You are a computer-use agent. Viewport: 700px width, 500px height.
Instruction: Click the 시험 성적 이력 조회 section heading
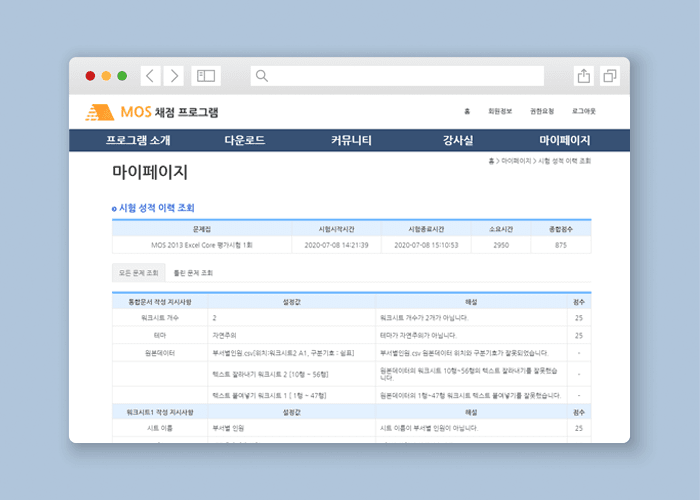coord(157,208)
